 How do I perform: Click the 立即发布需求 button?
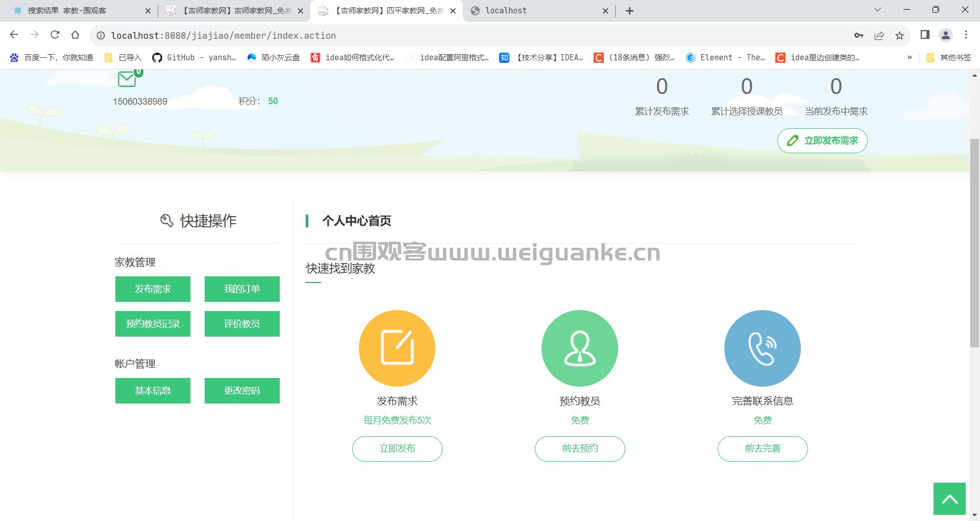tap(822, 140)
